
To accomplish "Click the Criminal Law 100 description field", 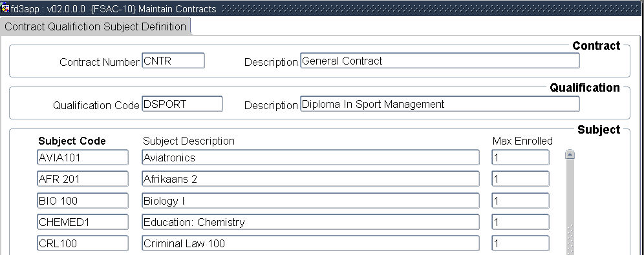I will [310, 243].
